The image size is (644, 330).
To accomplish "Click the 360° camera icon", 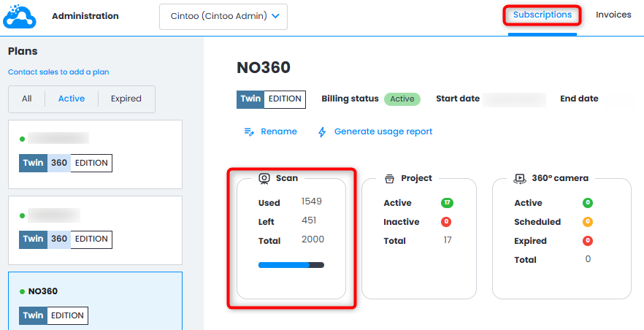I will 520,179.
